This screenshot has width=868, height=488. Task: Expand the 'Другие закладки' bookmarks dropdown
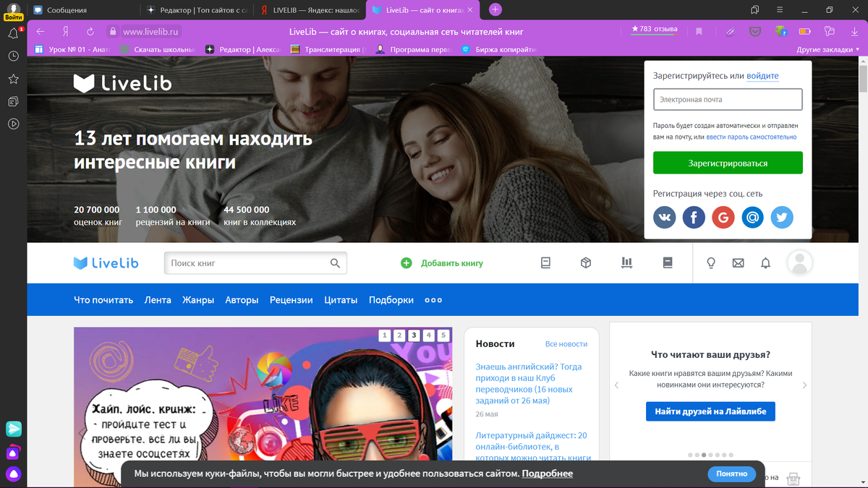829,50
